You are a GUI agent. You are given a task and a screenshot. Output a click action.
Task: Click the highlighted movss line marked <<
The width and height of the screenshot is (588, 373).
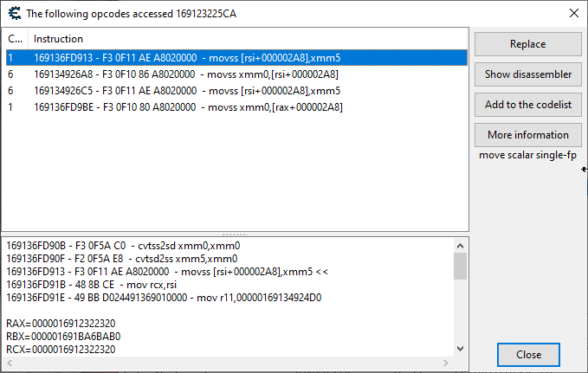pos(167,272)
